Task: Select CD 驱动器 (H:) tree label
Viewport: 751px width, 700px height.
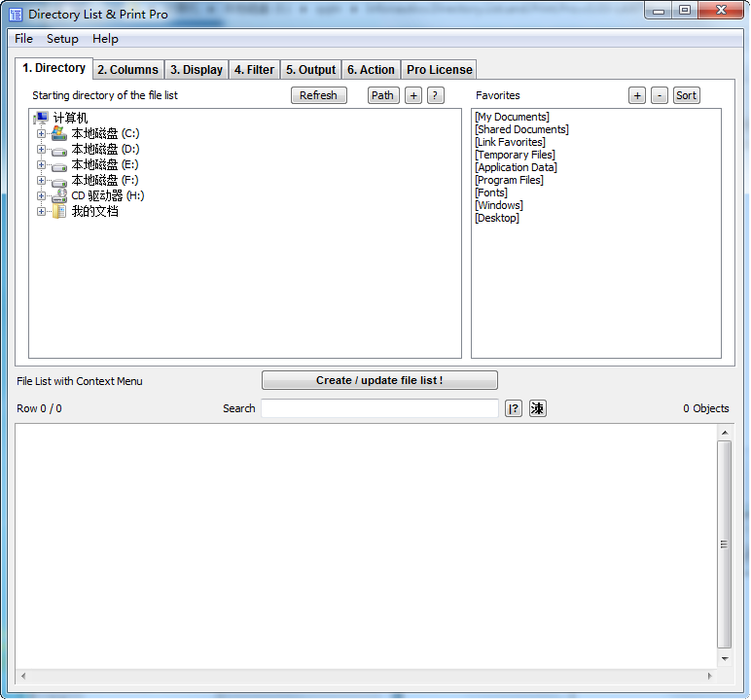Action: coord(108,195)
